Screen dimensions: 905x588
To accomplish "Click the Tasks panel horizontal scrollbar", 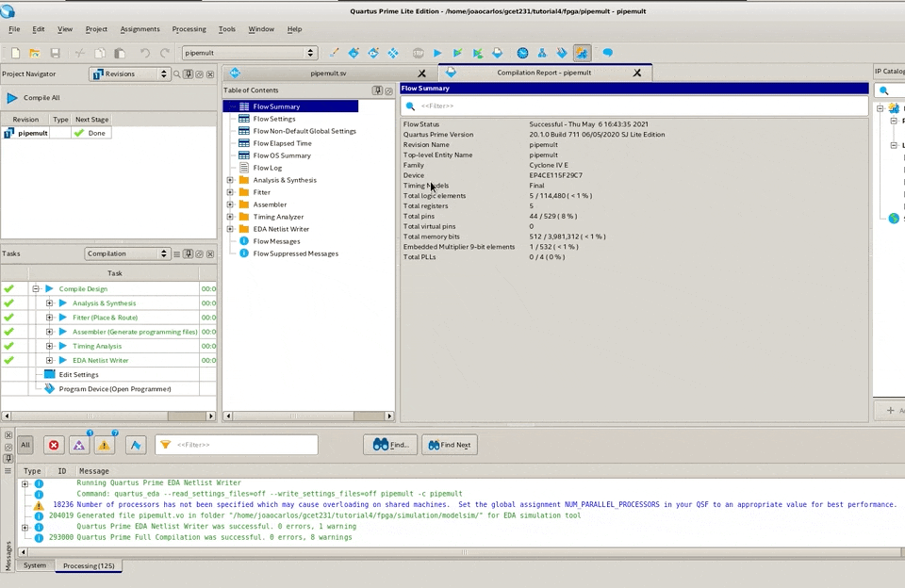I will coord(108,416).
